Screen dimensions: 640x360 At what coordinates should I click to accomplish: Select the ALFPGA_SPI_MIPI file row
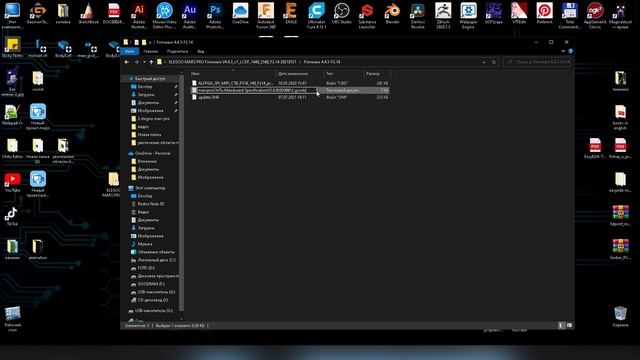[x=290, y=83]
